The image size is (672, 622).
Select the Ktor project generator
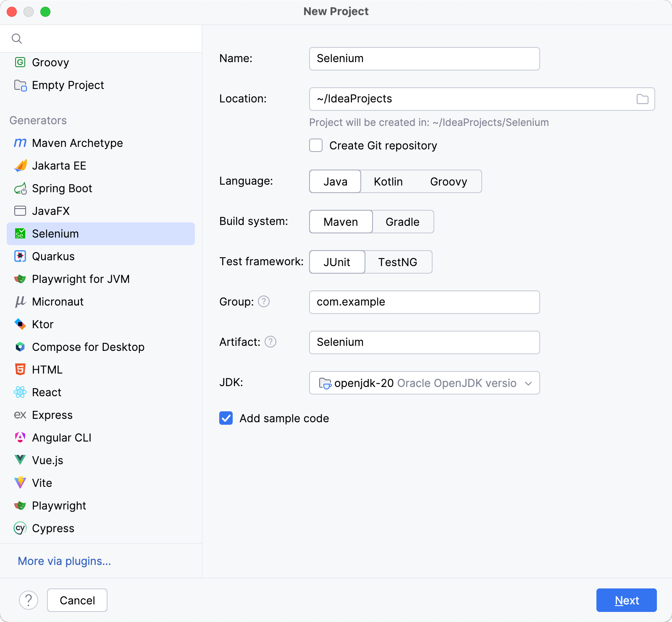(x=42, y=324)
